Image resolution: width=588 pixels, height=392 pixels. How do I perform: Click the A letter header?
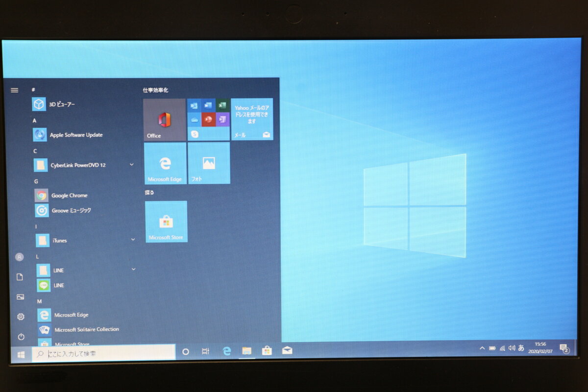pyautogui.click(x=34, y=120)
